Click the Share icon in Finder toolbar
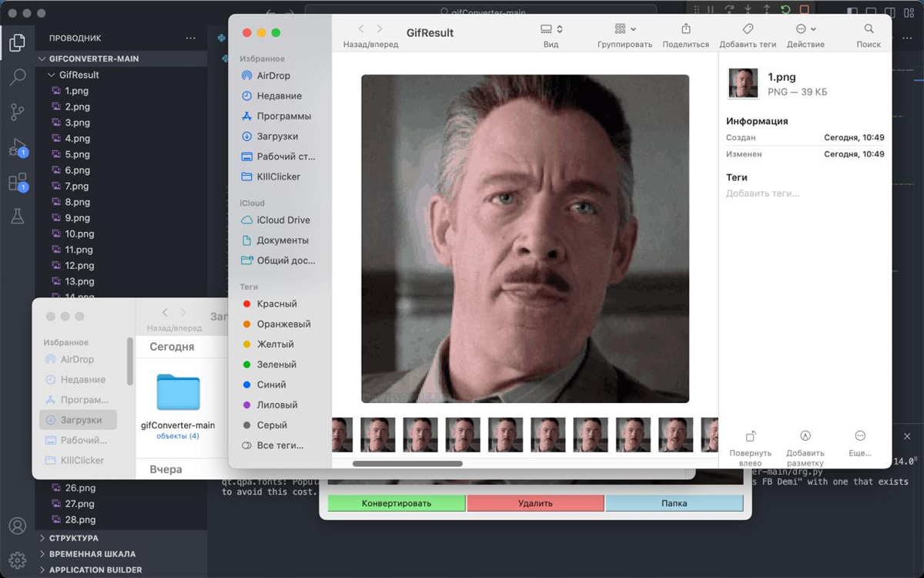Image resolution: width=924 pixels, height=578 pixels. click(x=685, y=29)
